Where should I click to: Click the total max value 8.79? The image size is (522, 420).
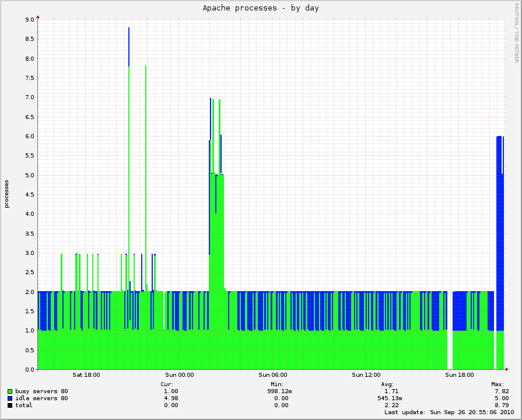click(502, 405)
